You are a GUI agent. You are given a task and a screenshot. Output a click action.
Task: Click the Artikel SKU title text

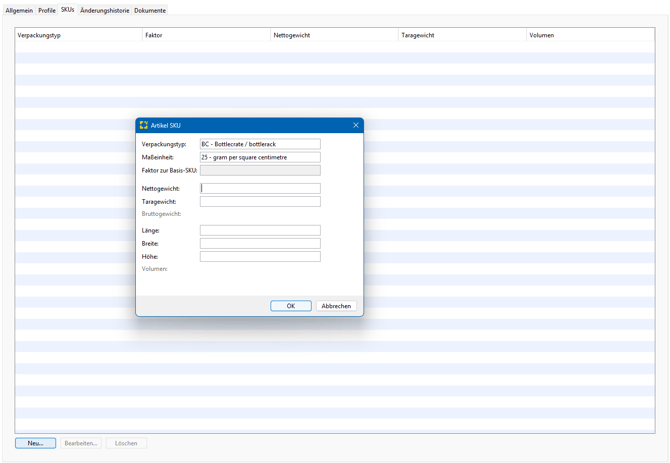[166, 126]
